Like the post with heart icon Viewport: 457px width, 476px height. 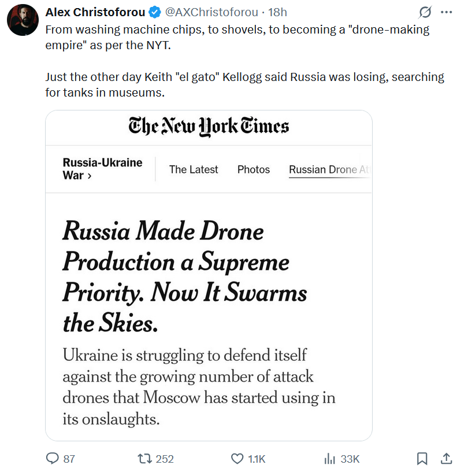point(237,459)
